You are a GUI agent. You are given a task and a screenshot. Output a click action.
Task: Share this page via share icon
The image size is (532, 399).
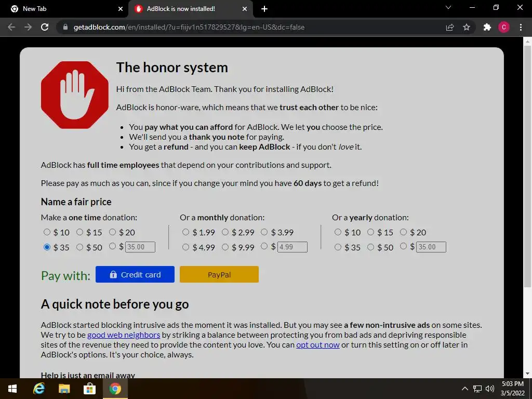coord(450,27)
